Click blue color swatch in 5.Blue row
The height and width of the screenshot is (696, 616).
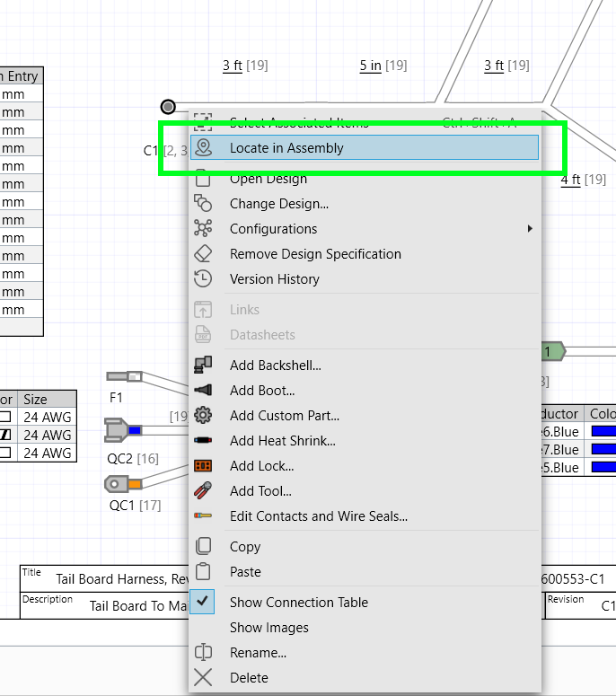click(x=603, y=467)
